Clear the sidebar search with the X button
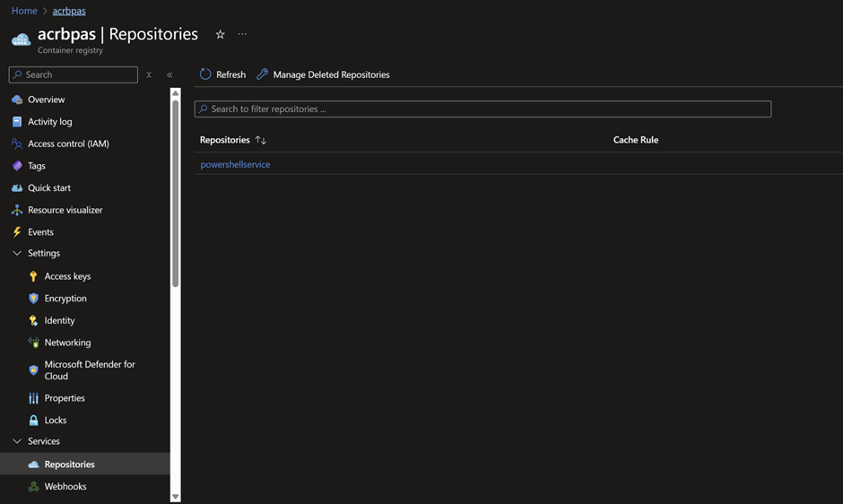 [x=149, y=75]
